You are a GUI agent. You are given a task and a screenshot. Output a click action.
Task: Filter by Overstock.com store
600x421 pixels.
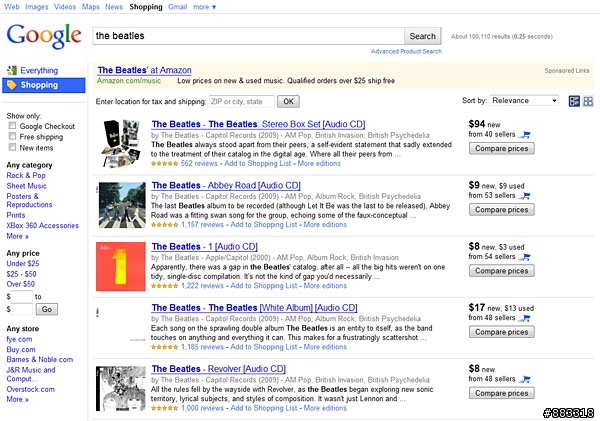31,389
